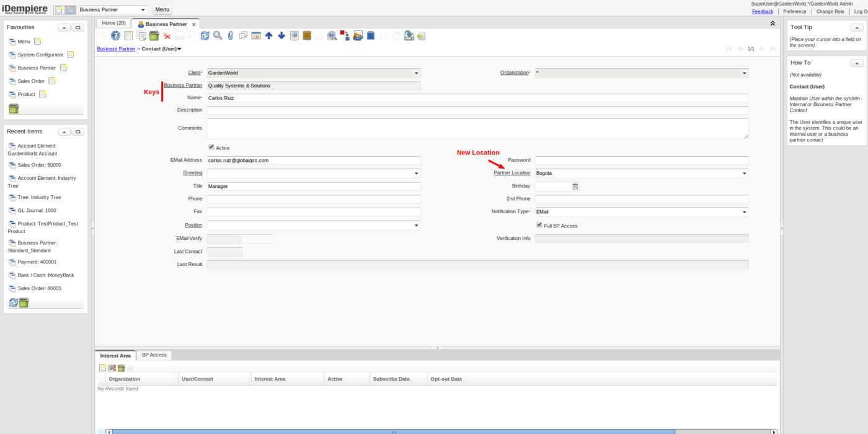Click into the Phone input field
Image resolution: width=868 pixels, height=434 pixels.
314,199
